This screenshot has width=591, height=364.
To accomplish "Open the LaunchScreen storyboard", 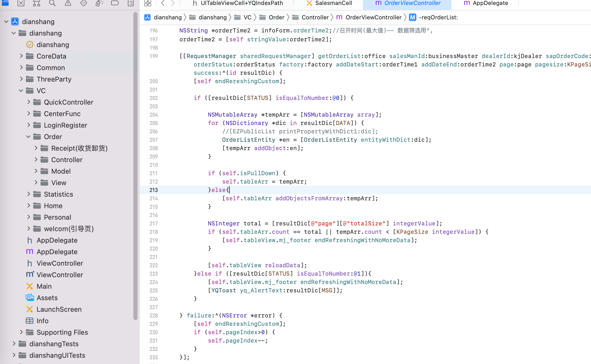I will pyautogui.click(x=54, y=309).
